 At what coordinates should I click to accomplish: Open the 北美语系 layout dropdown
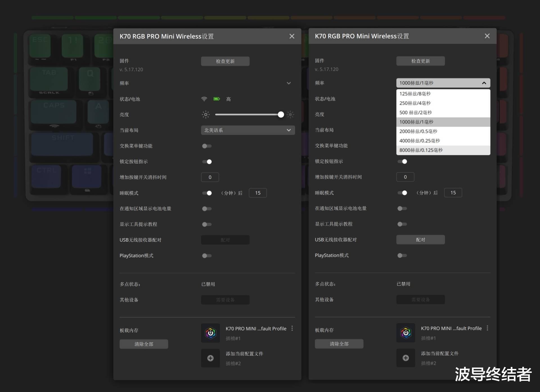point(248,130)
